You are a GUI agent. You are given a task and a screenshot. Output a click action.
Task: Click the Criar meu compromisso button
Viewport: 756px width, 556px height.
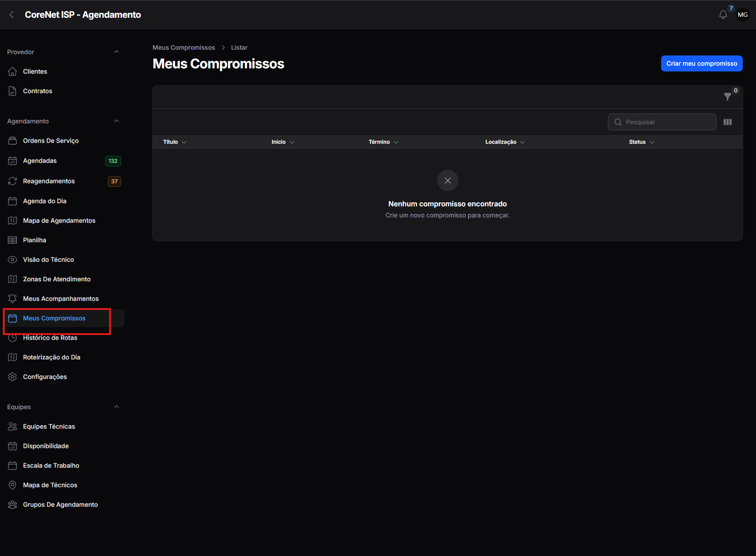click(701, 63)
